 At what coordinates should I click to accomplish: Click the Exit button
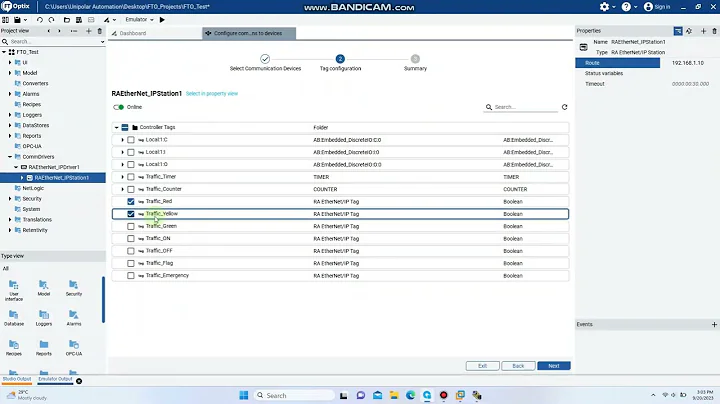point(482,366)
